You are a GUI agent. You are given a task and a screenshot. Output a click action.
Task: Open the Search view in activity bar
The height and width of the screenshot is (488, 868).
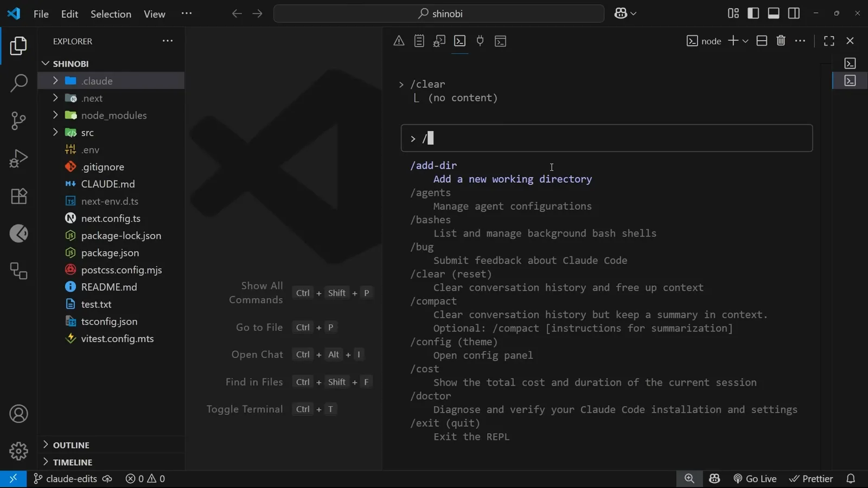pyautogui.click(x=18, y=83)
